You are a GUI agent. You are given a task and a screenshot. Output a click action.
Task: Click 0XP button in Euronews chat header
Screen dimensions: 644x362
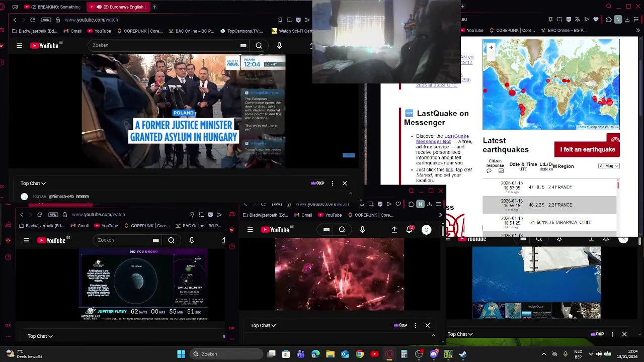(x=317, y=184)
